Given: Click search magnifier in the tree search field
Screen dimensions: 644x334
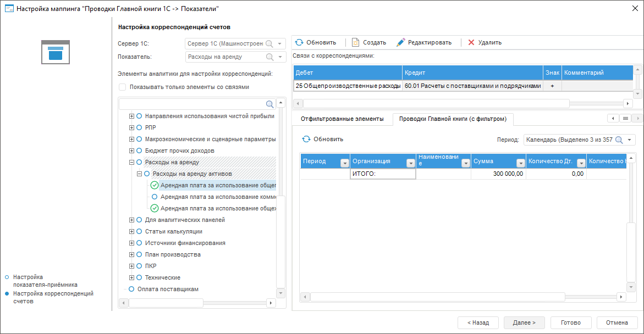Looking at the screenshot, I should [270, 104].
